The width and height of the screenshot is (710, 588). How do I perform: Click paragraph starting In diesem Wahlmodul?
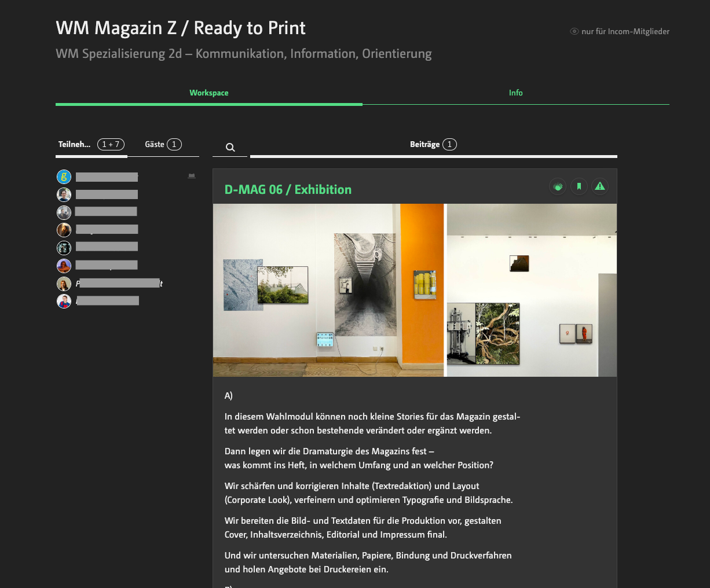(372, 424)
